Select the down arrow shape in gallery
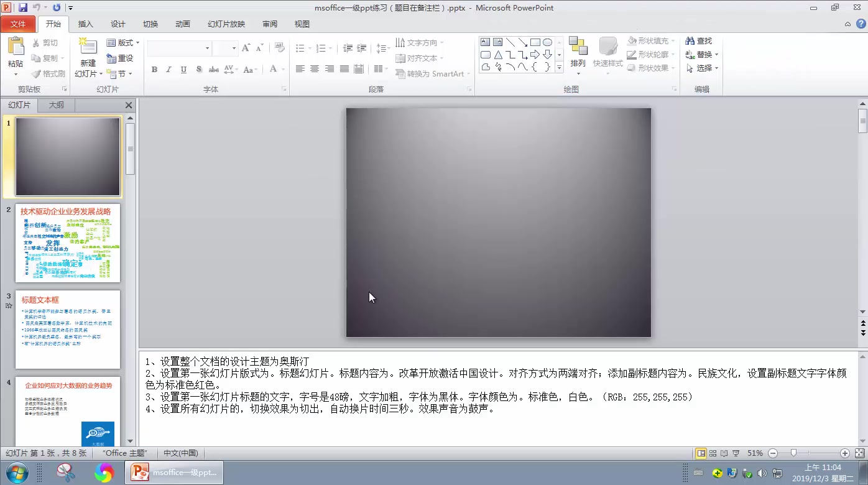Image resolution: width=868 pixels, height=485 pixels. (x=547, y=55)
